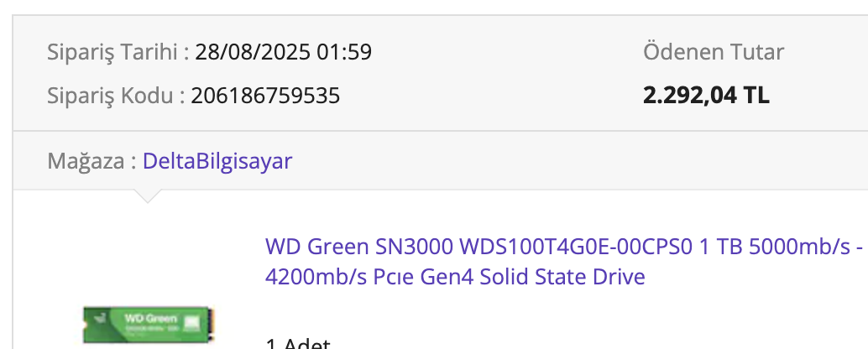Click the Mağaza label
The height and width of the screenshot is (349, 868).
coord(92,161)
